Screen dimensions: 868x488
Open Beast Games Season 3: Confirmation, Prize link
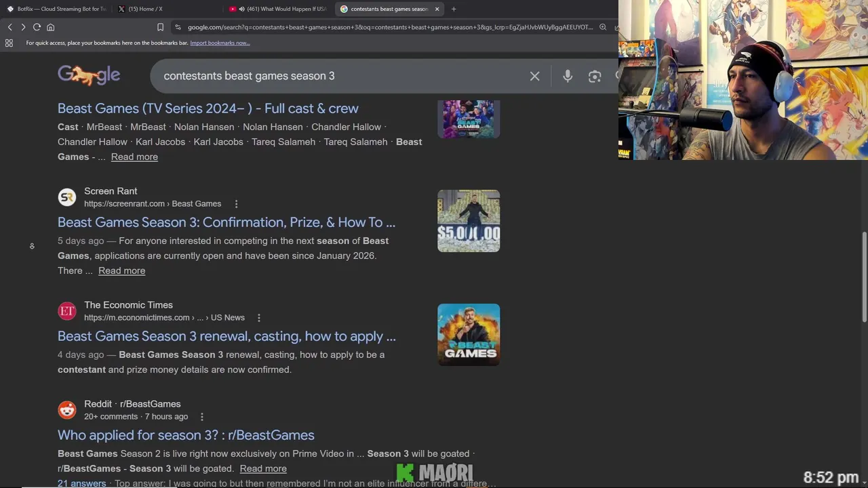[226, 222]
